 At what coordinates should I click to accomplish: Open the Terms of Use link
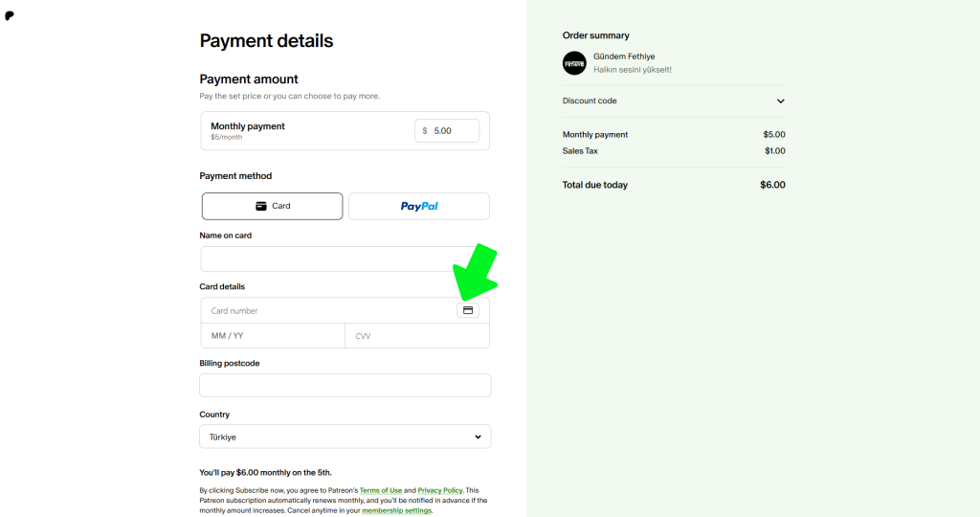(x=381, y=490)
